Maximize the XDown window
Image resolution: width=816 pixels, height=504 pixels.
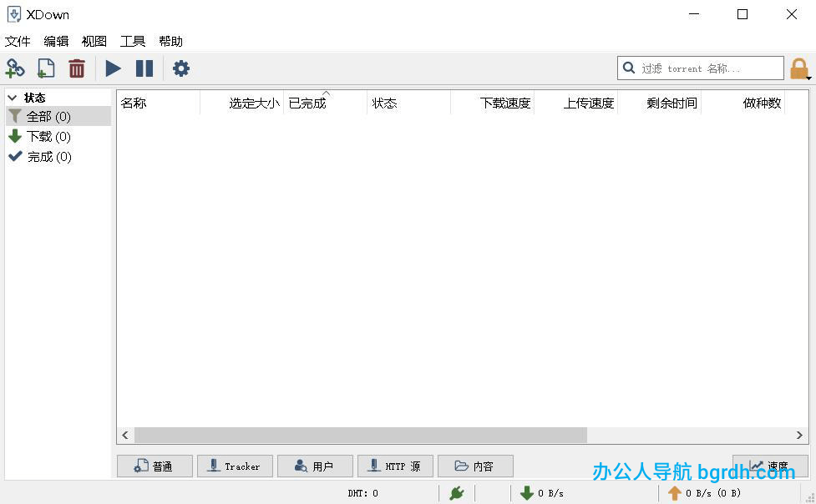point(743,14)
